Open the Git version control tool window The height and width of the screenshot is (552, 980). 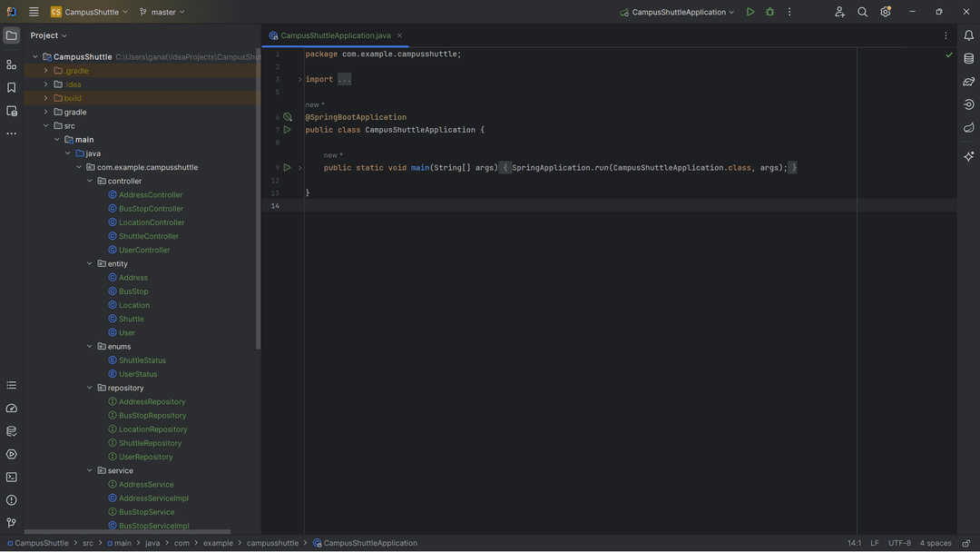coord(11,523)
